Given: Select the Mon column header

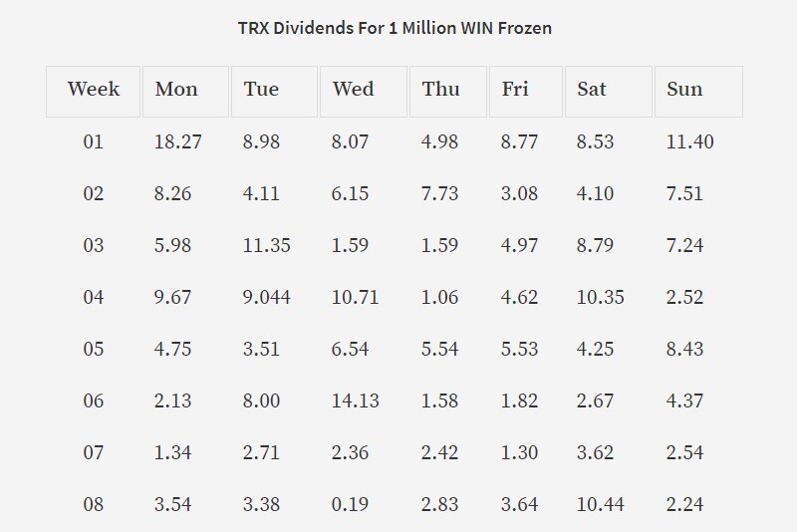Looking at the screenshot, I should pyautogui.click(x=185, y=92).
